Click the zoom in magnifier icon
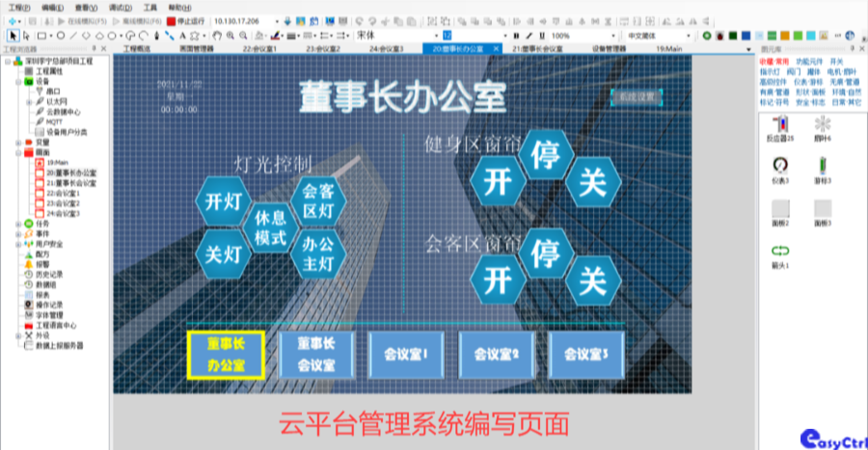The height and width of the screenshot is (450, 868). (231, 36)
